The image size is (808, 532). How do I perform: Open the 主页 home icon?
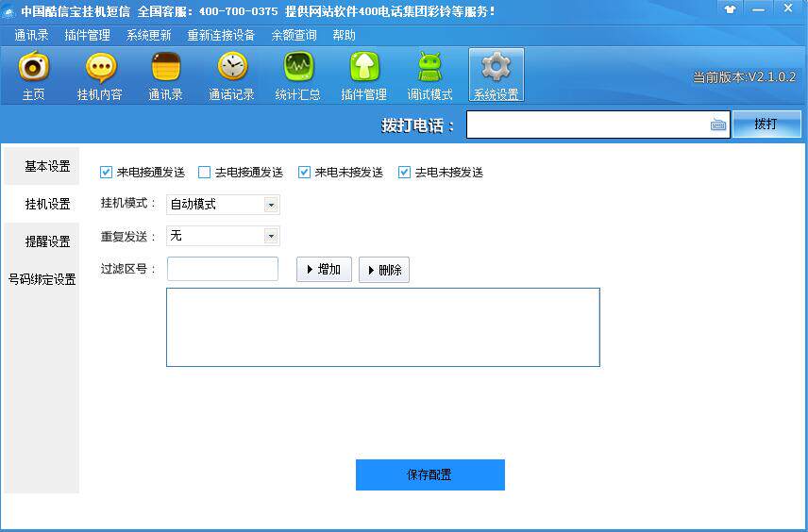pos(34,68)
